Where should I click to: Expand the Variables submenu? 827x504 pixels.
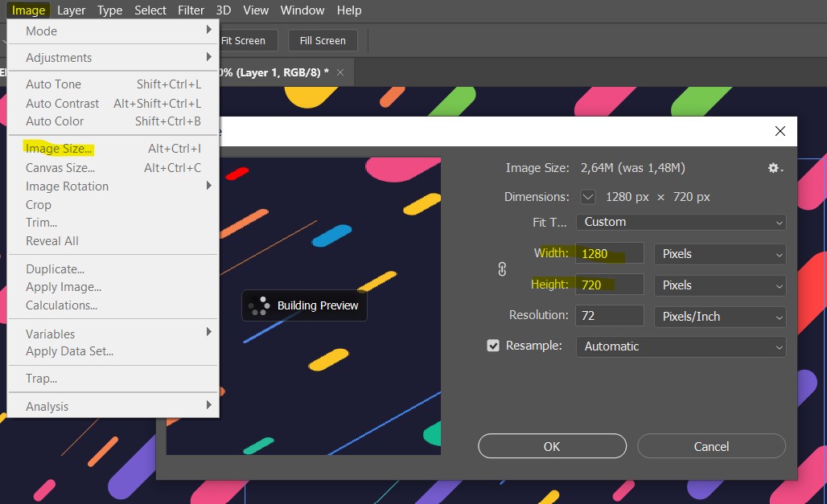113,334
